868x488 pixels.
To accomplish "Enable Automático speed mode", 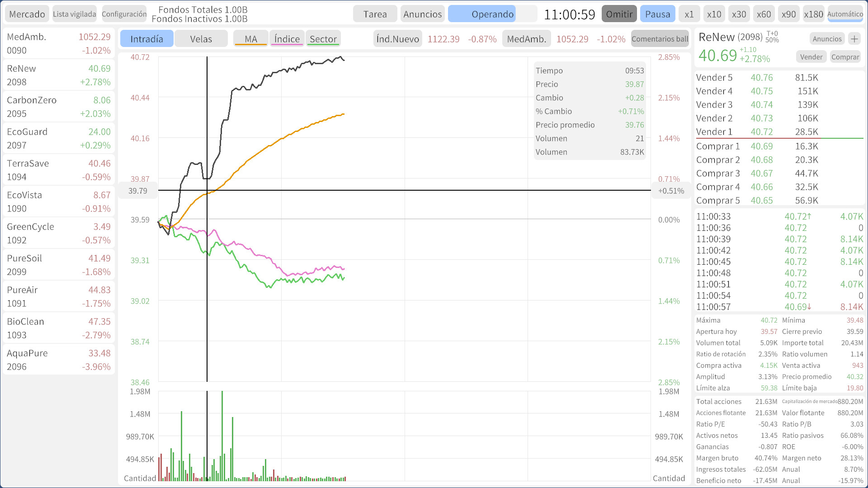I will coord(845,14).
